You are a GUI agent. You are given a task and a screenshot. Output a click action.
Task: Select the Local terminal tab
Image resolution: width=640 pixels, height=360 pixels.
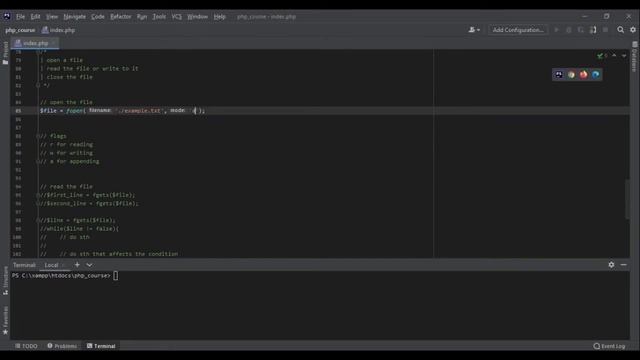click(x=51, y=265)
